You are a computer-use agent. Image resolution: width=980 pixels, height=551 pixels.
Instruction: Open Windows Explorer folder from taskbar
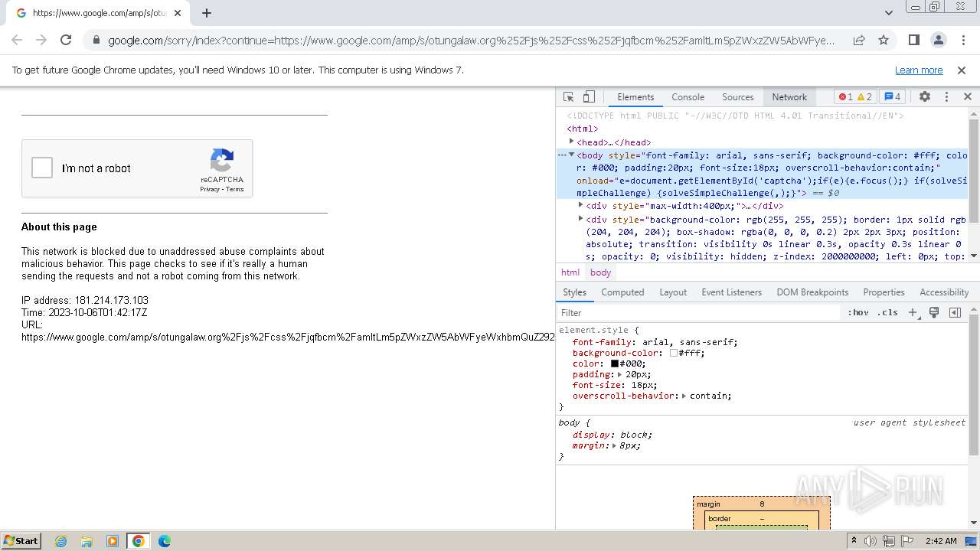pos(87,541)
